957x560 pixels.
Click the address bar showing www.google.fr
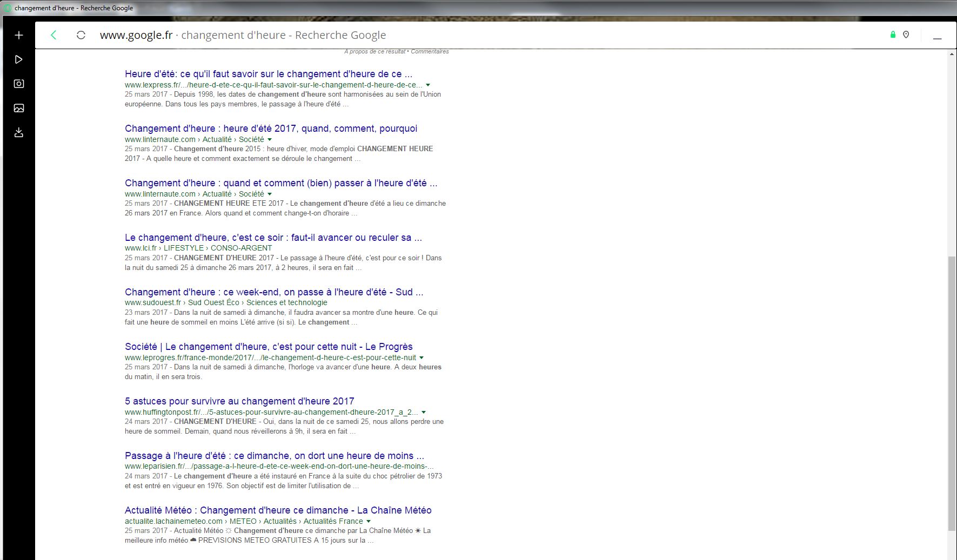pyautogui.click(x=243, y=35)
